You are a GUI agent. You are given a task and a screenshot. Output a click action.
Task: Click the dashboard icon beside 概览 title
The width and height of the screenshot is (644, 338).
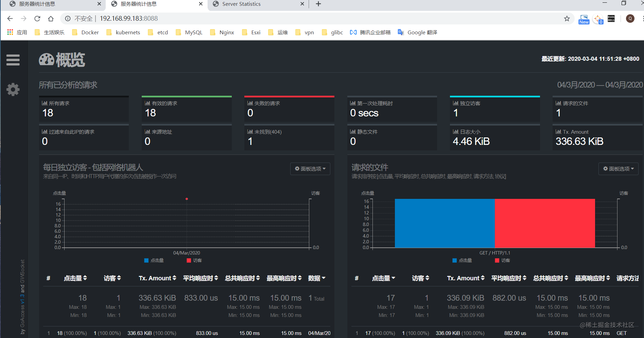(46, 59)
